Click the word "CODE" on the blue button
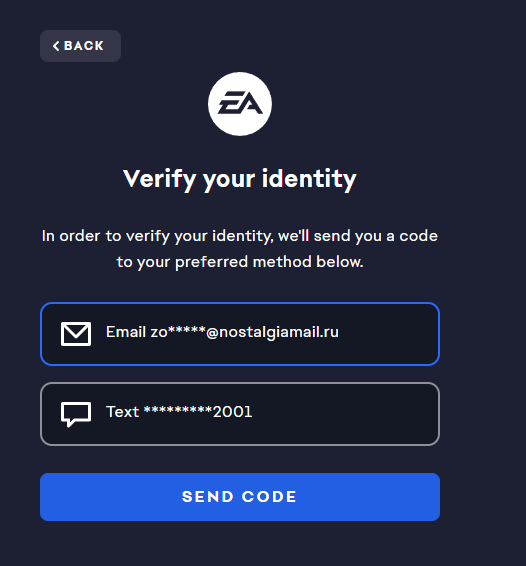The width and height of the screenshot is (526, 566). (269, 497)
